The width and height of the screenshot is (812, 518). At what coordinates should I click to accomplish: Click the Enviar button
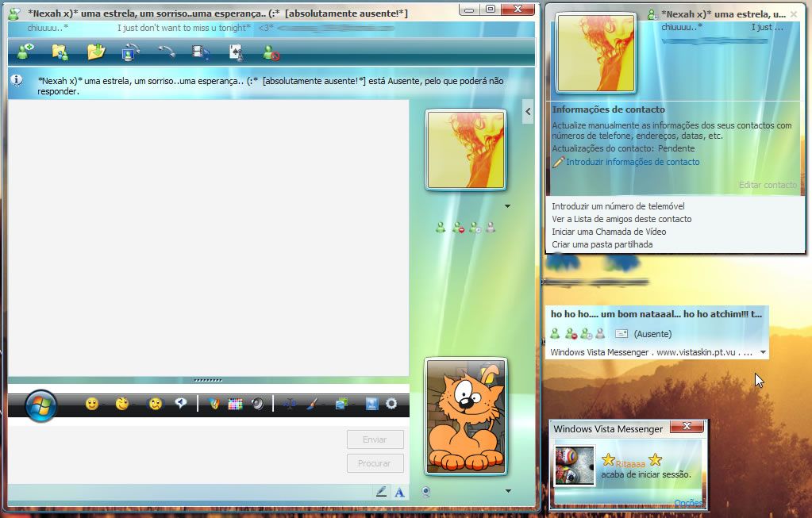[x=375, y=439]
